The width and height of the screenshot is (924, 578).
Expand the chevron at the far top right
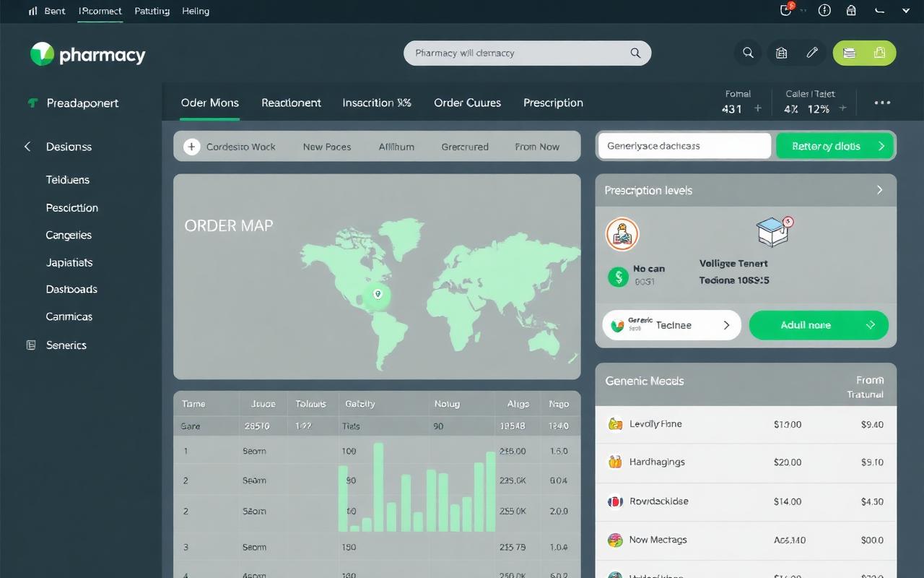point(905,11)
